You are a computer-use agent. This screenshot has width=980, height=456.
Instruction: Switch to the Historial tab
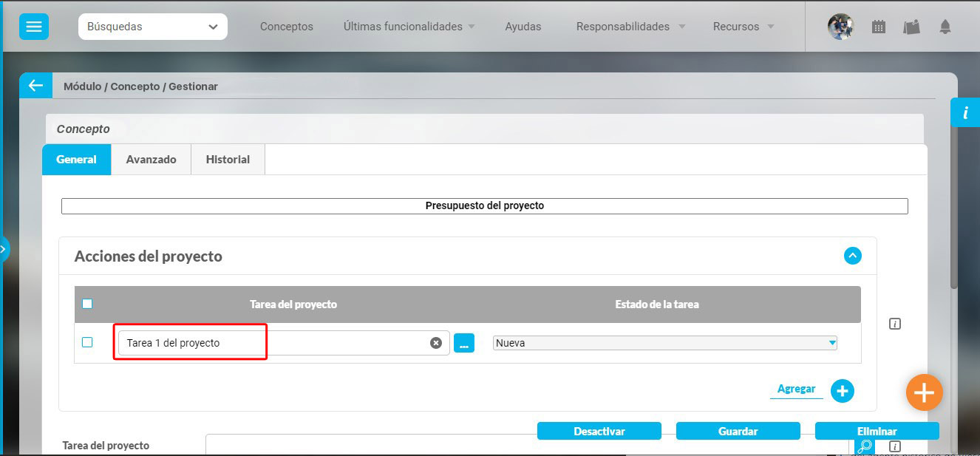pyautogui.click(x=228, y=160)
